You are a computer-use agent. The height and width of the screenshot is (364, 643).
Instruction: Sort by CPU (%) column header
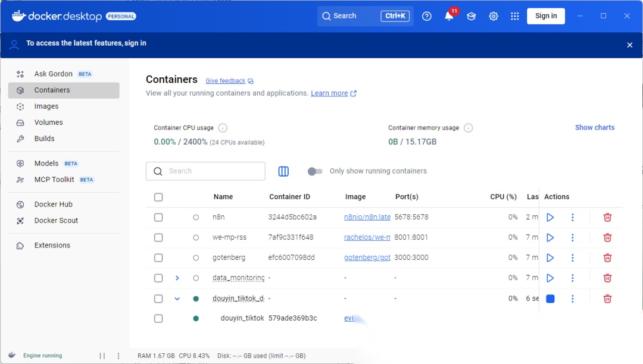pos(503,196)
